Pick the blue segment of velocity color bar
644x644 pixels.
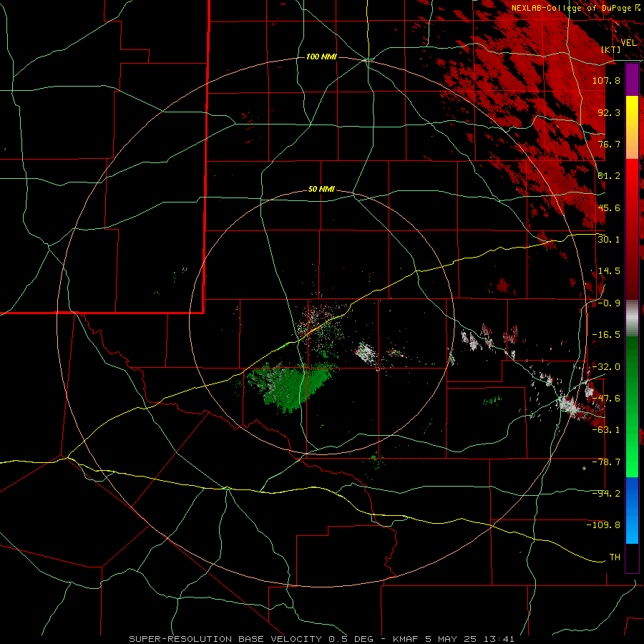(x=632, y=510)
